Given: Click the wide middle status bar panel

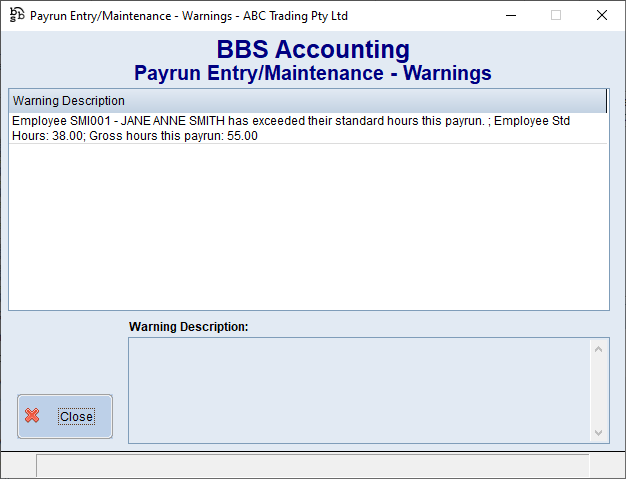Looking at the screenshot, I should click(312, 466).
